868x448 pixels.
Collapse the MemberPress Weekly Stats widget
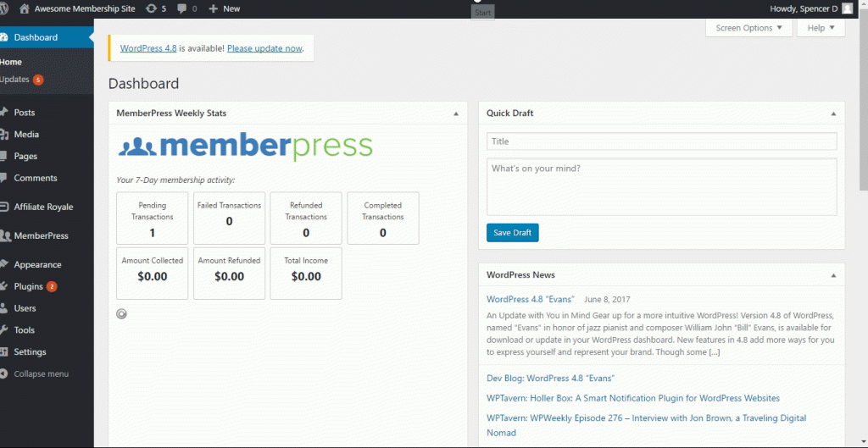[x=455, y=113]
